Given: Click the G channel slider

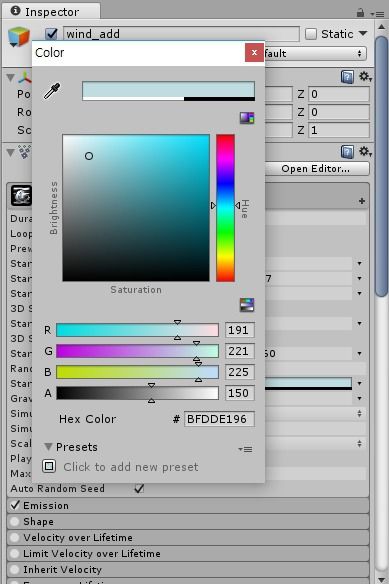Looking at the screenshot, I should coord(137,351).
